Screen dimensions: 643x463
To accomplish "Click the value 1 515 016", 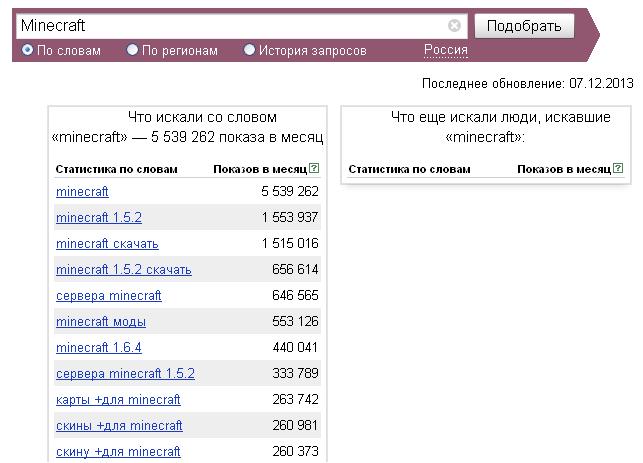I will click(290, 243).
